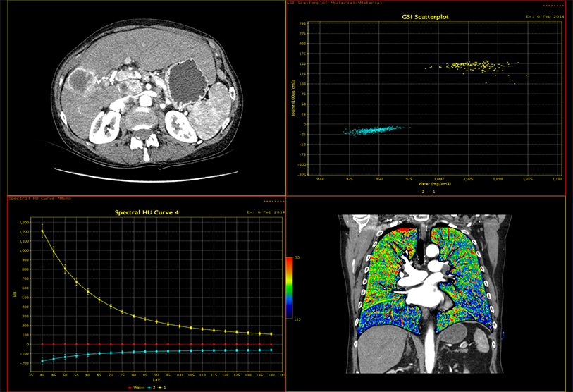The width and height of the screenshot is (573, 392).
Task: Click the GSI Scatterplot chart title
Action: click(426, 17)
